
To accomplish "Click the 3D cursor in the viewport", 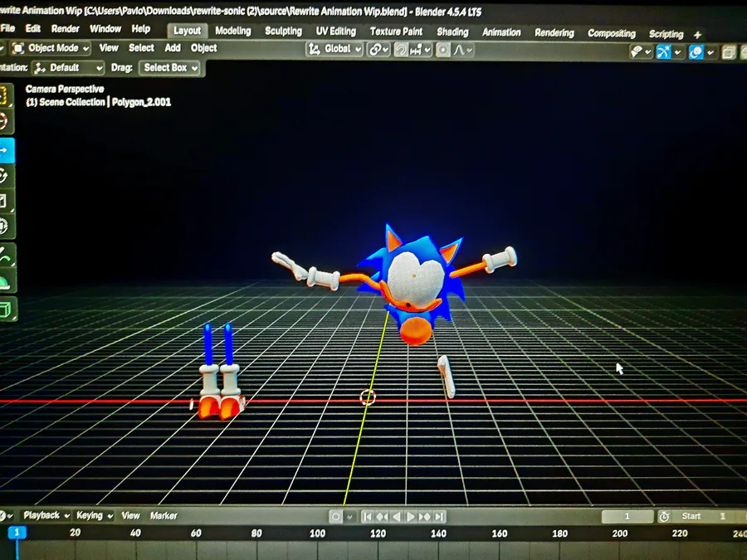I will pos(368,397).
